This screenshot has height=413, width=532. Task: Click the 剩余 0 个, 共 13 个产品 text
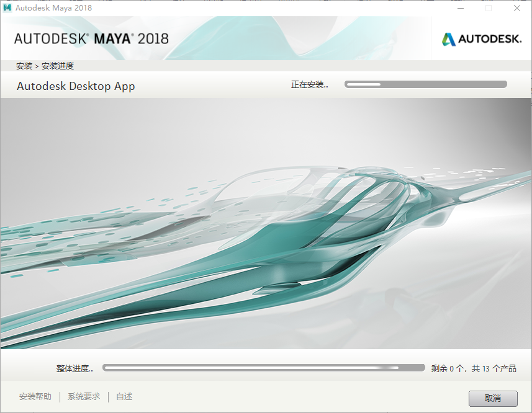tap(474, 368)
